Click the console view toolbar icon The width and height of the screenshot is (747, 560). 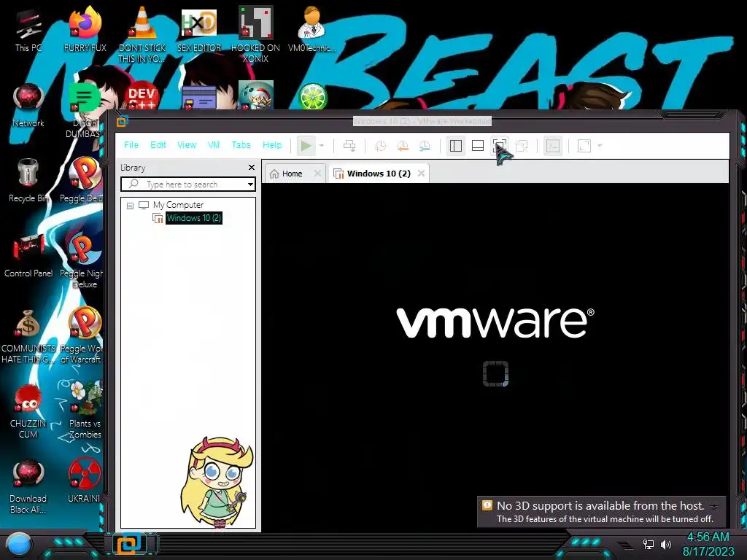tap(553, 146)
